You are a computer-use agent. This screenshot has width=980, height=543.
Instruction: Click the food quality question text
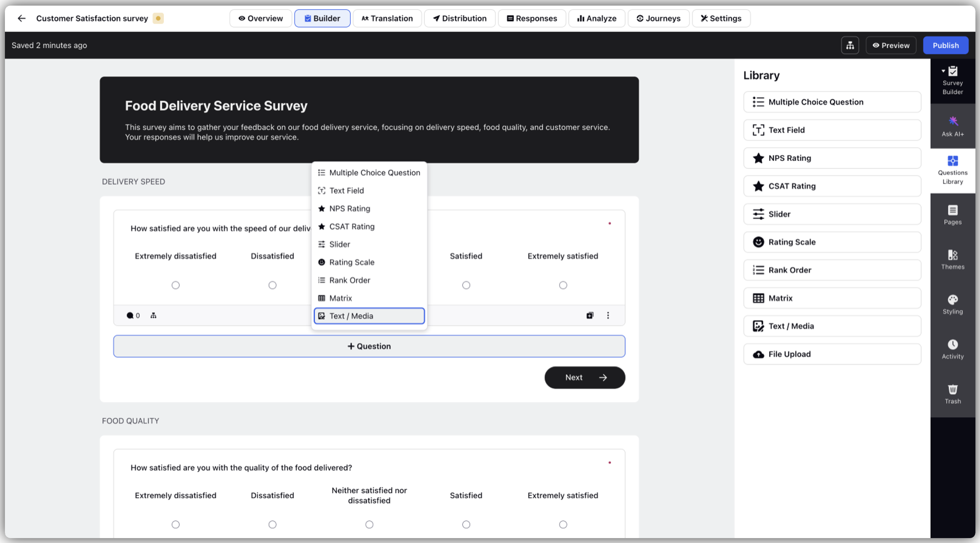[241, 468]
